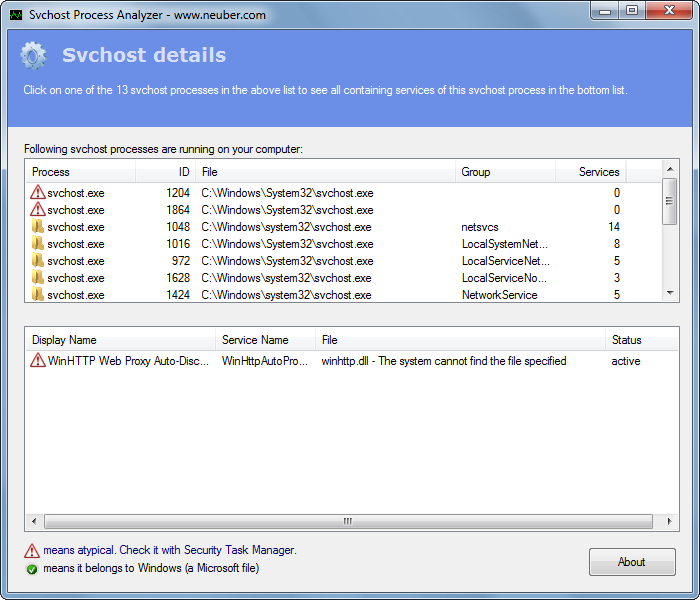Select the NetworkService group cell
Viewport: 700px width, 600px height.
[x=499, y=295]
